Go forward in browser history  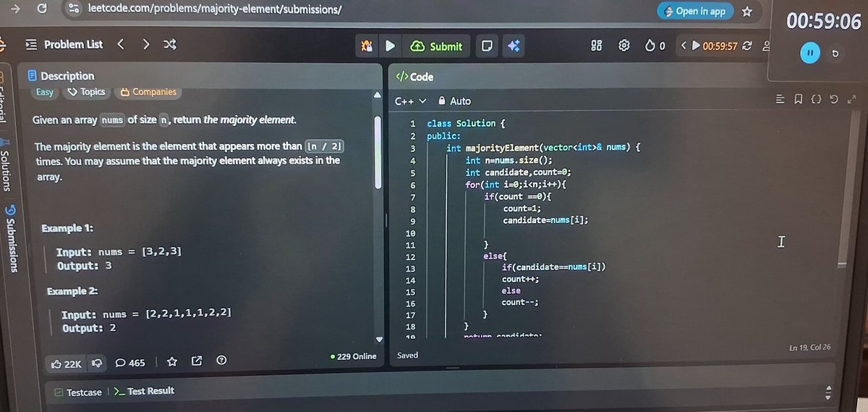[15, 8]
